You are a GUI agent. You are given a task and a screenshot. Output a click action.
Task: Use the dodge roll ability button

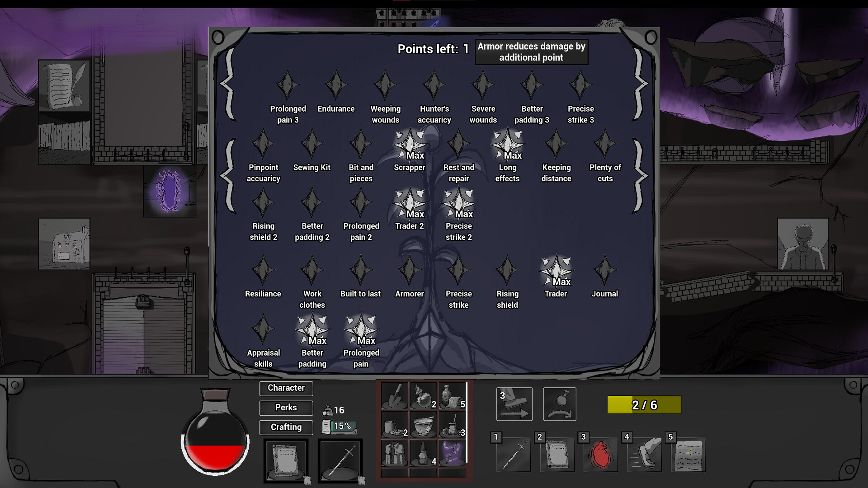click(x=560, y=404)
